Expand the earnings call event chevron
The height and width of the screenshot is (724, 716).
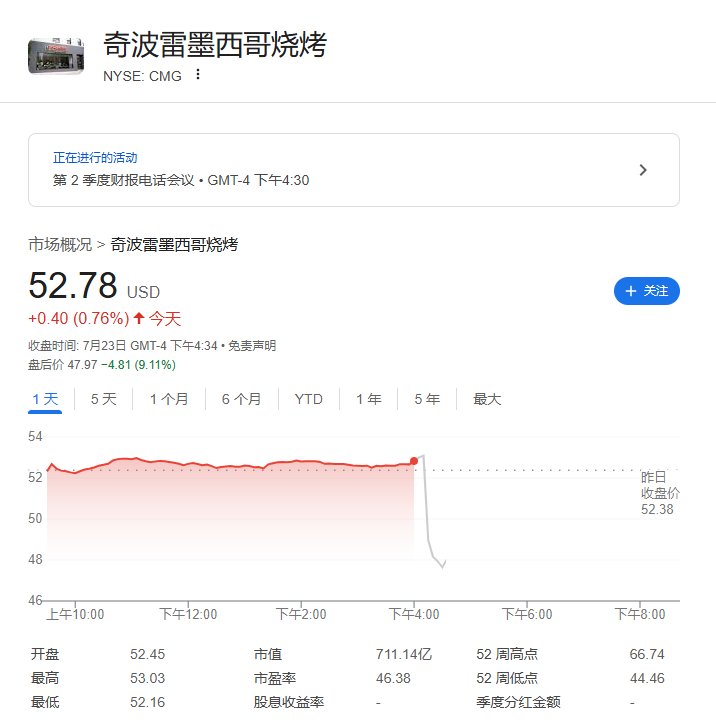643,170
